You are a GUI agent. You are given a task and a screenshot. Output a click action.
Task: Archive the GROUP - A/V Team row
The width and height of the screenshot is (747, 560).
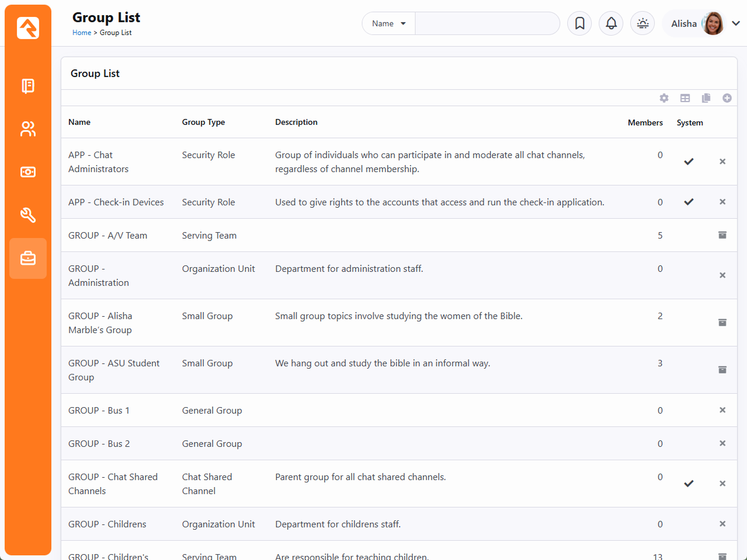722,235
